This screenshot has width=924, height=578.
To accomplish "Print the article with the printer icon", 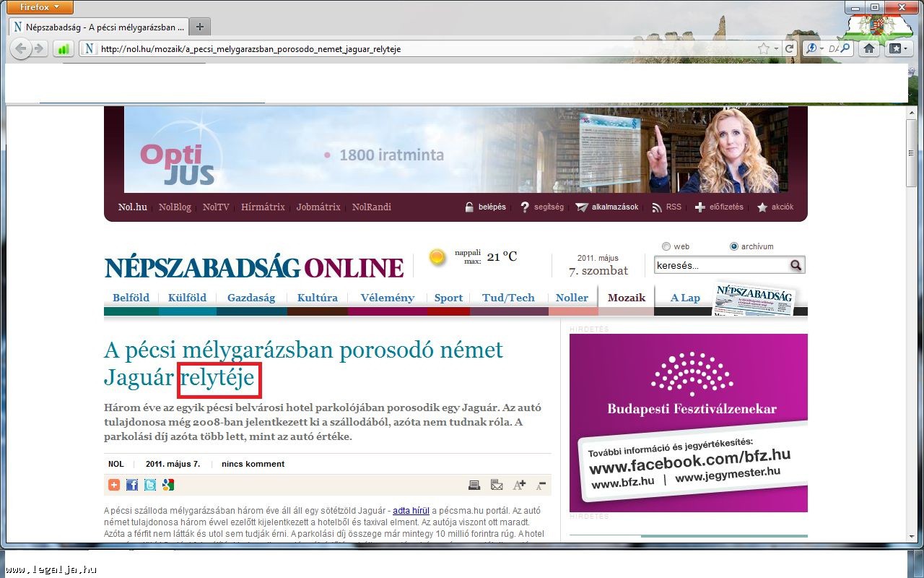I will pos(474,485).
